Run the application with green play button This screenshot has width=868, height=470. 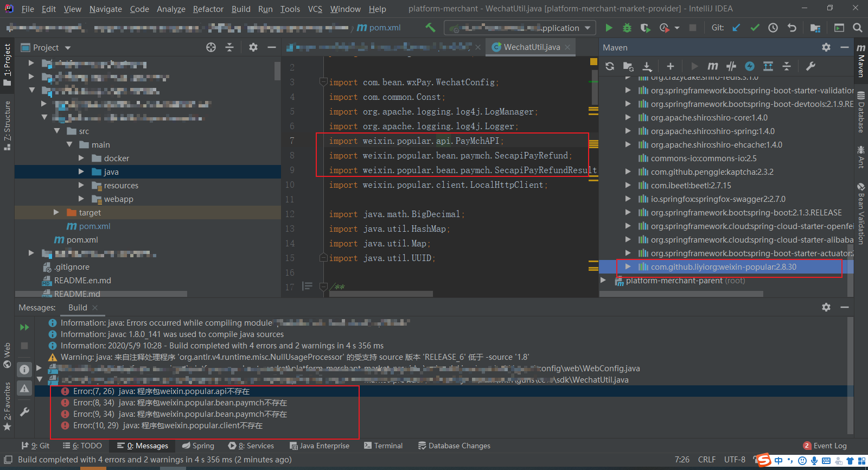(609, 28)
